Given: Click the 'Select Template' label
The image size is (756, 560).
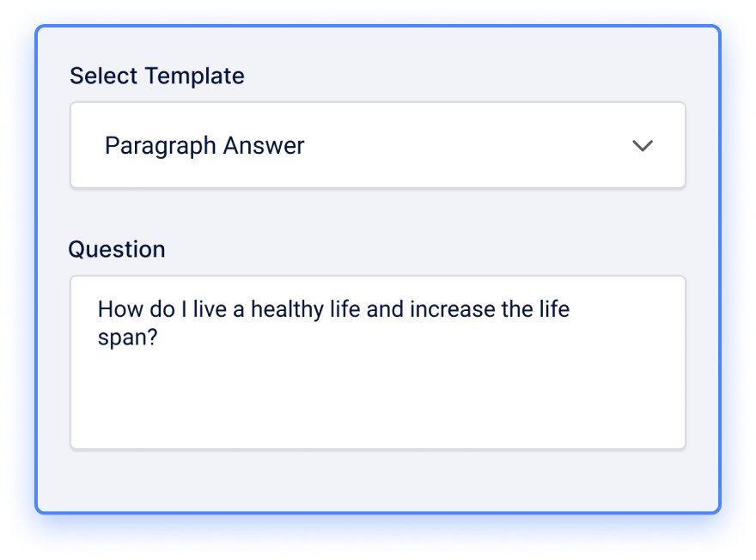Looking at the screenshot, I should [156, 76].
